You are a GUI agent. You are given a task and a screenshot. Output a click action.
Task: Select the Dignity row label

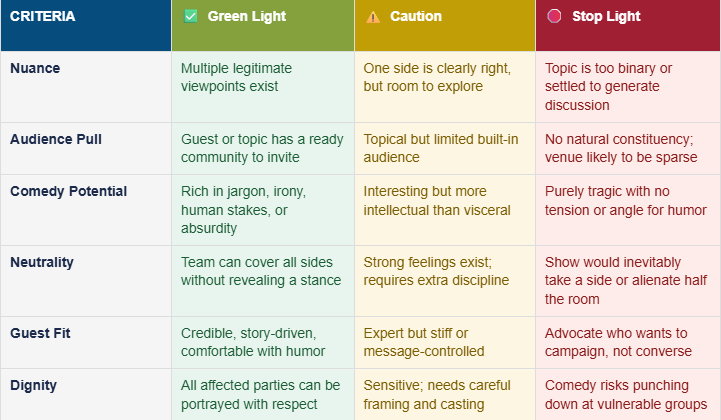(34, 385)
